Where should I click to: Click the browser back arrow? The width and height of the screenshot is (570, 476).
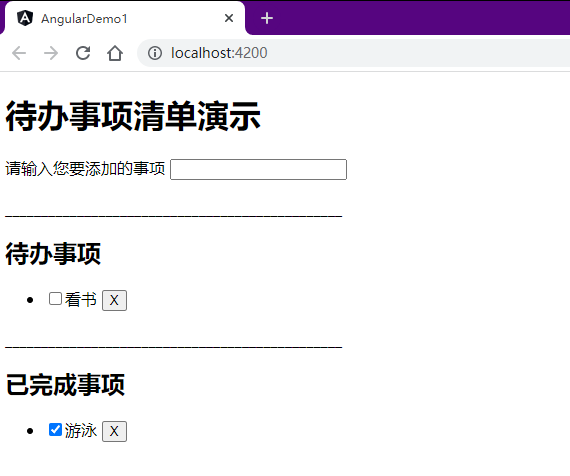point(19,53)
